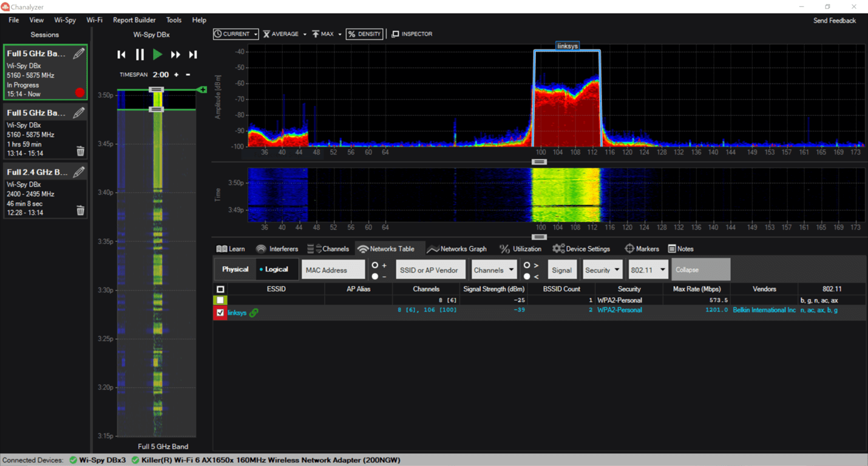Open the Inspector tool

(412, 34)
